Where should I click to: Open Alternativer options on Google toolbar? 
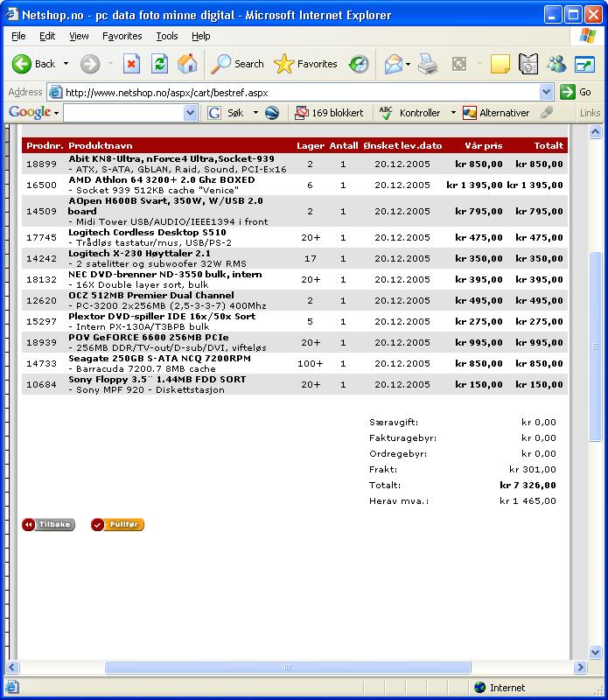(x=496, y=113)
